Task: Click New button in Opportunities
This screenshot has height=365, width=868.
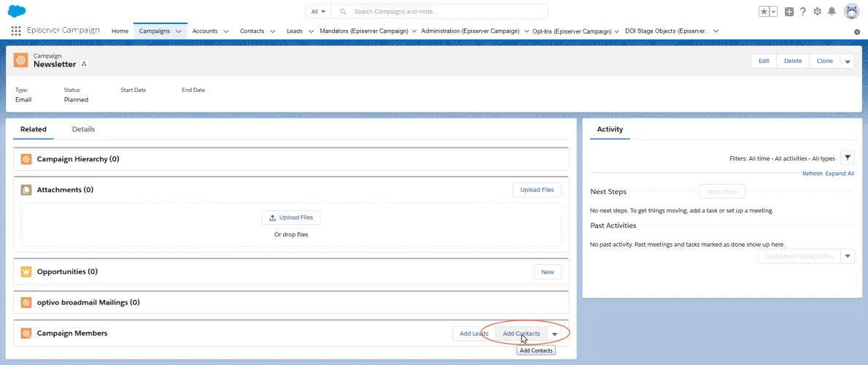Action: click(x=548, y=272)
